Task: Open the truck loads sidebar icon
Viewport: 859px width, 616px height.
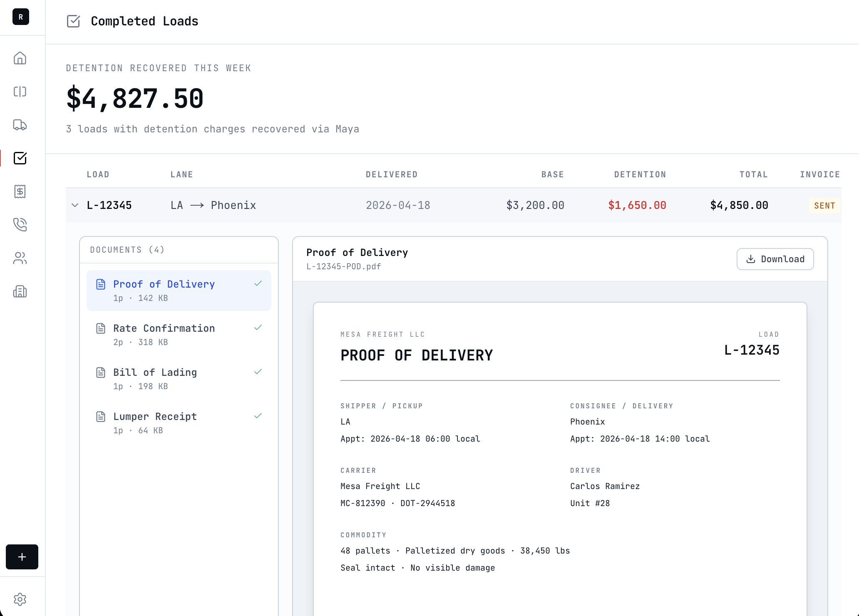Action: click(x=20, y=125)
